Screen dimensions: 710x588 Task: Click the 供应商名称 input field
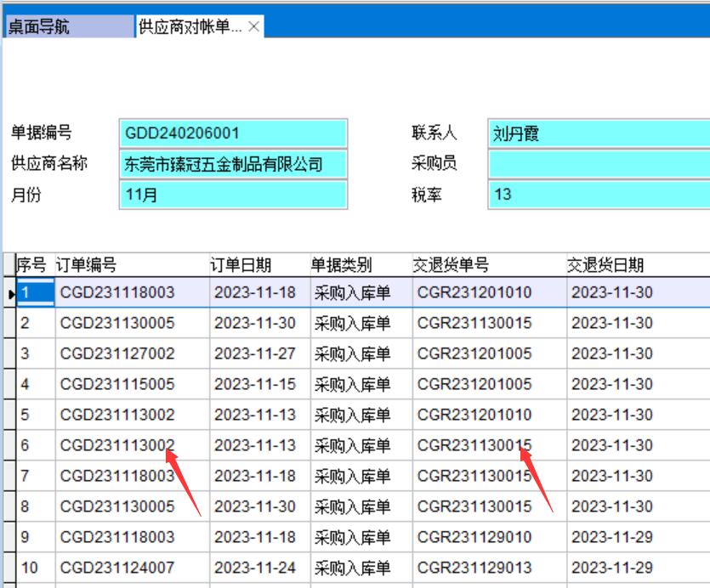tap(234, 164)
